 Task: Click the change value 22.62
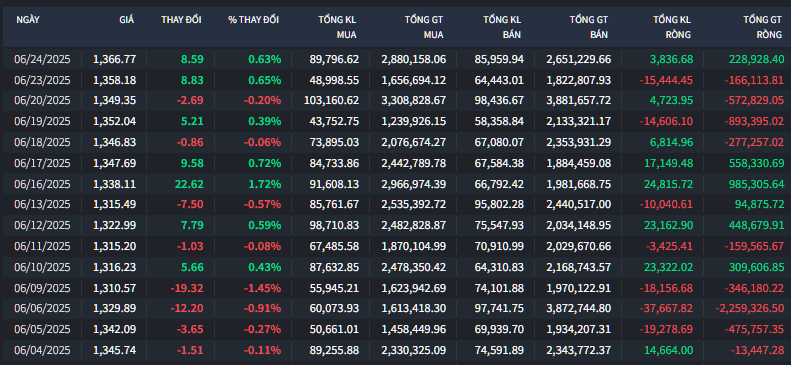tap(190, 184)
